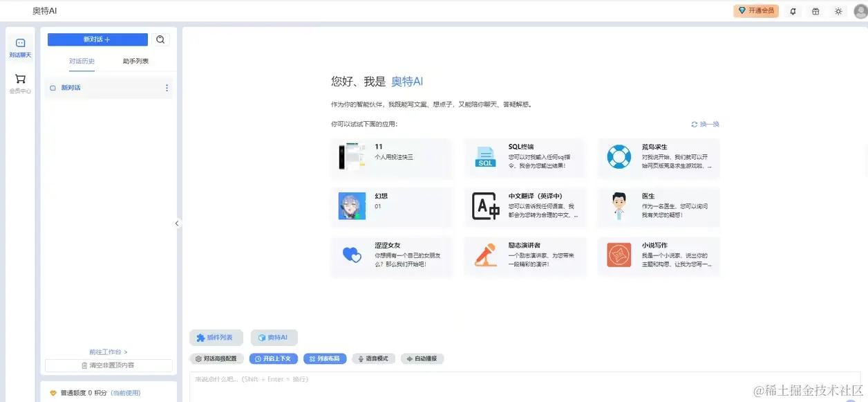Image resolution: width=868 pixels, height=402 pixels.
Task: Click the 普通额度 diamond icon
Action: click(53, 393)
